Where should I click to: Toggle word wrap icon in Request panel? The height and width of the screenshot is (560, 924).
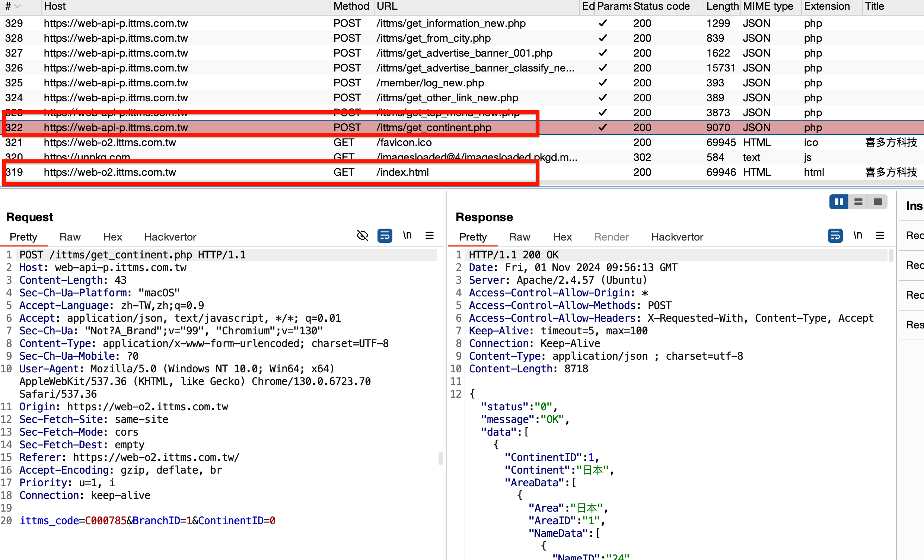tap(385, 236)
